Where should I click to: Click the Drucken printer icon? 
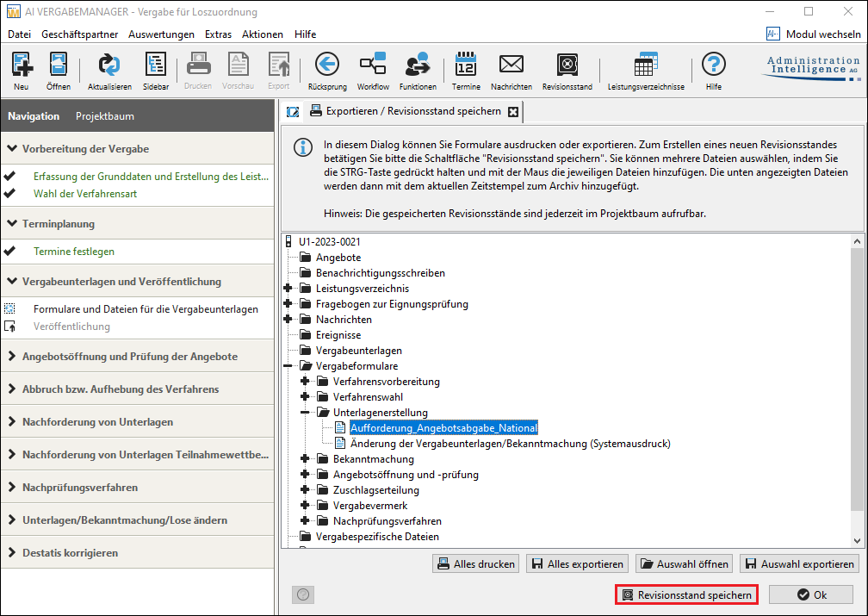198,65
